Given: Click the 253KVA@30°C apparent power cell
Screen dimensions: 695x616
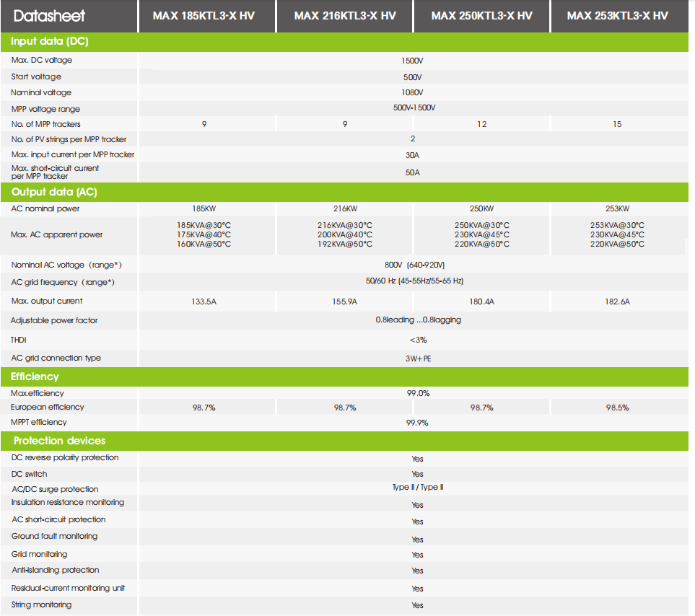Looking at the screenshot, I should click(x=618, y=225).
